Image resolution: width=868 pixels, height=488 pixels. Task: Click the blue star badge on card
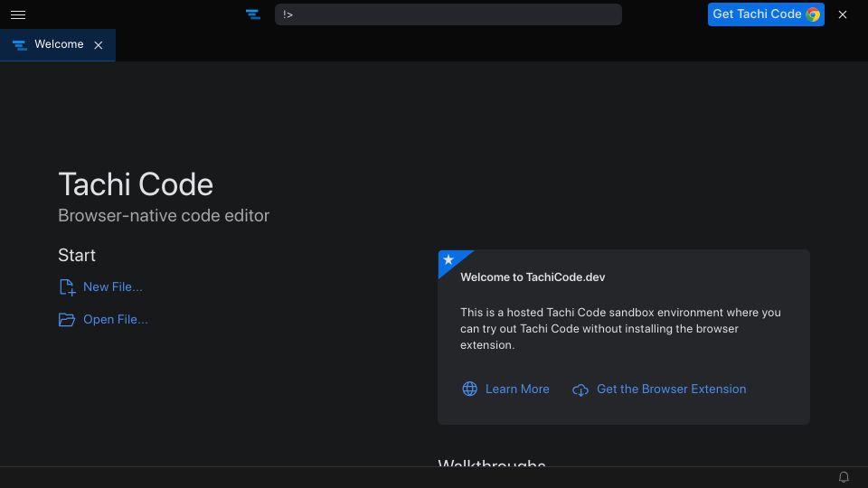point(450,261)
